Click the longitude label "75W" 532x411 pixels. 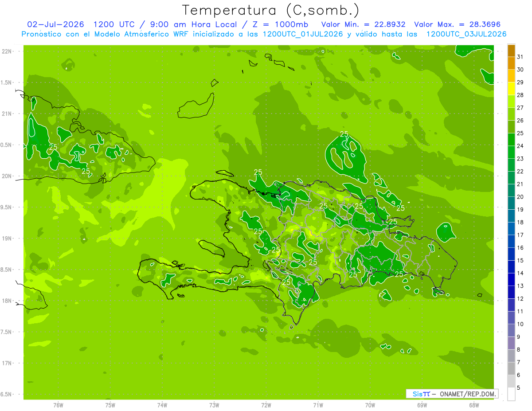coord(110,405)
